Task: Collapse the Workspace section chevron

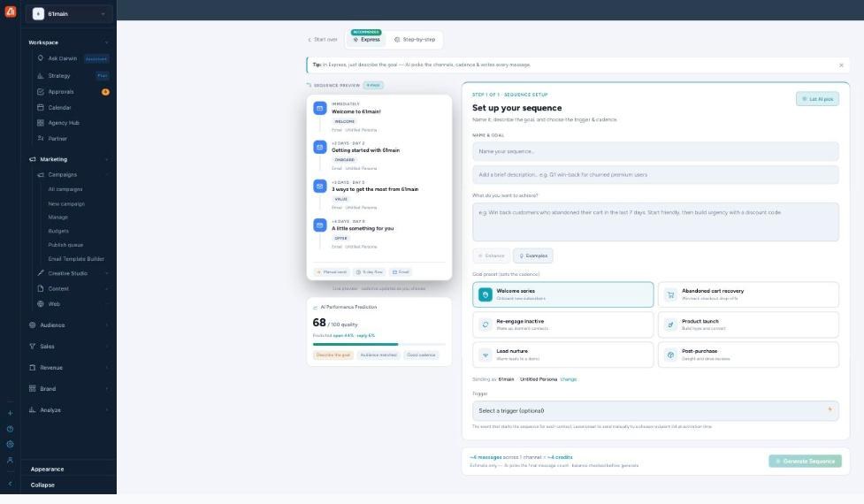Action: click(x=106, y=42)
